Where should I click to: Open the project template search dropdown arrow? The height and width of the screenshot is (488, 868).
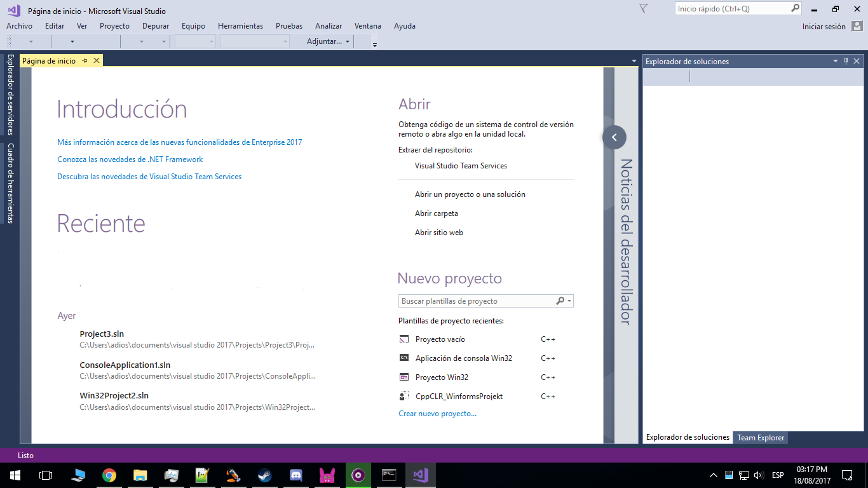569,301
